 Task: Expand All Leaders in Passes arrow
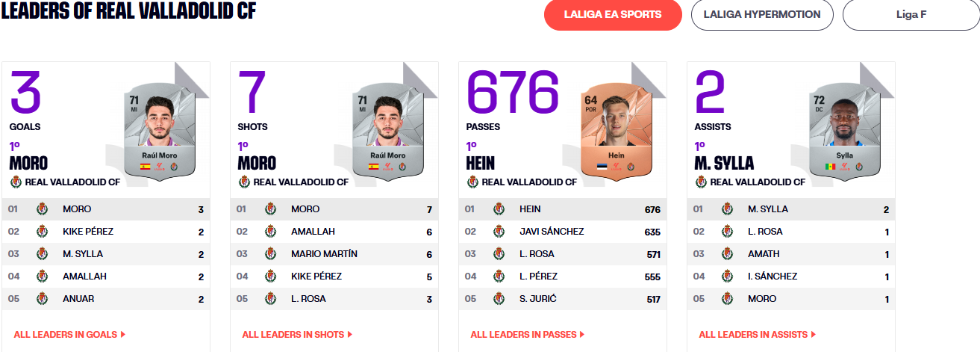(x=582, y=335)
